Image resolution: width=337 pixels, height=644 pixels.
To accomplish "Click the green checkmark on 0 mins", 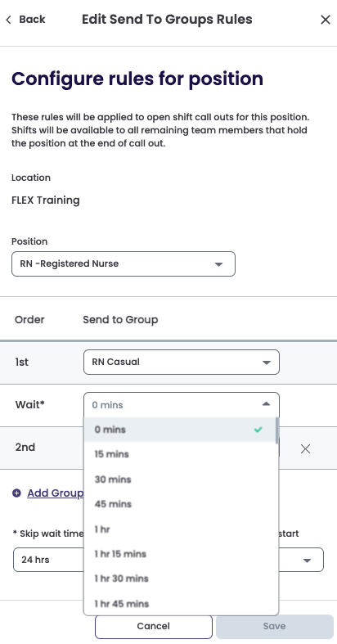I will (x=258, y=430).
